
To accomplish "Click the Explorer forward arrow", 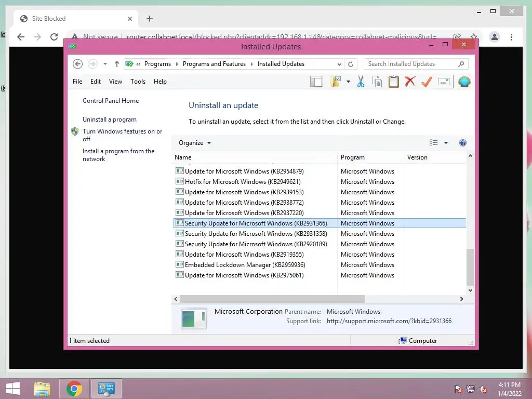I will pyautogui.click(x=92, y=64).
